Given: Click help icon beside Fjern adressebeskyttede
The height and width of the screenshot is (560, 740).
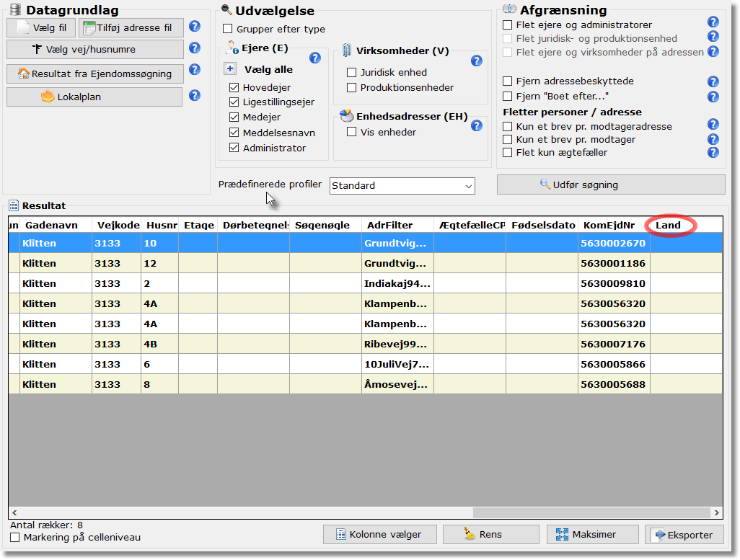Looking at the screenshot, I should 713,81.
